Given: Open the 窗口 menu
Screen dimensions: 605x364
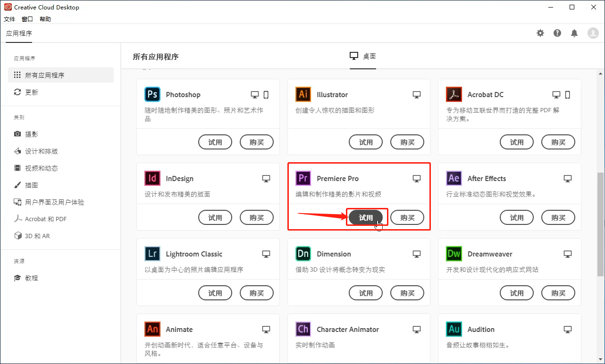Looking at the screenshot, I should point(27,19).
